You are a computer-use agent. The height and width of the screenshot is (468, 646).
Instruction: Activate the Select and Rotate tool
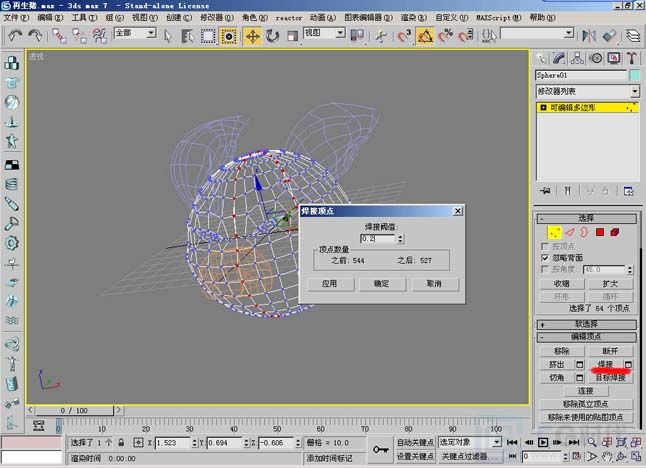[x=272, y=36]
